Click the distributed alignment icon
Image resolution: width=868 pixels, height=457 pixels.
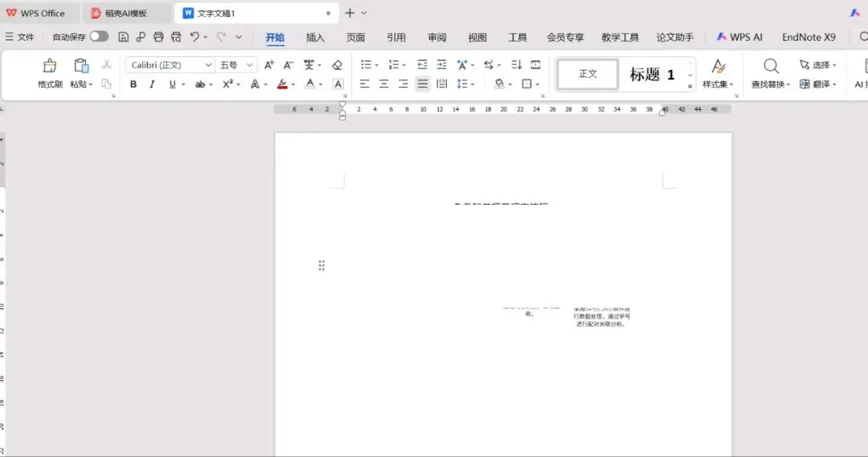(x=442, y=84)
